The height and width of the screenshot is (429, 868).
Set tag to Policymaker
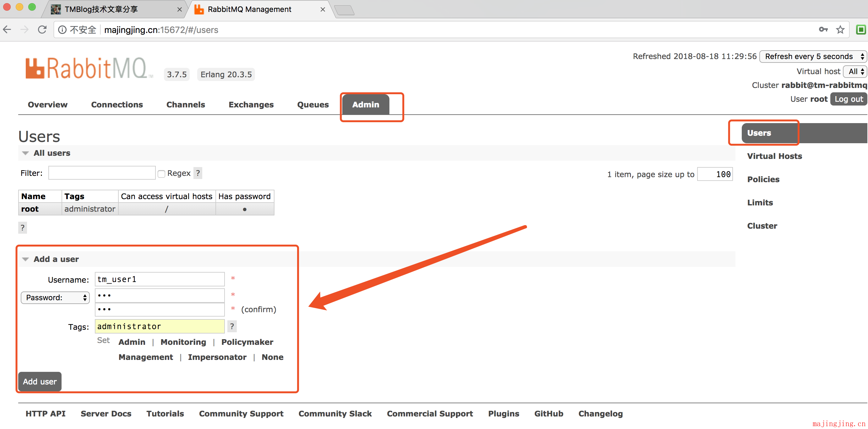pos(247,342)
